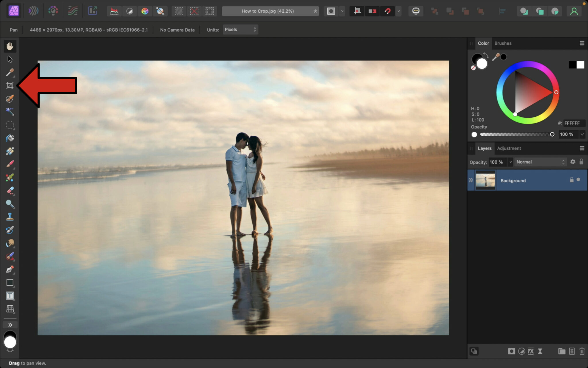Viewport: 588px width, 368px height.
Task: Switch to the Brushes tab
Action: tap(503, 43)
